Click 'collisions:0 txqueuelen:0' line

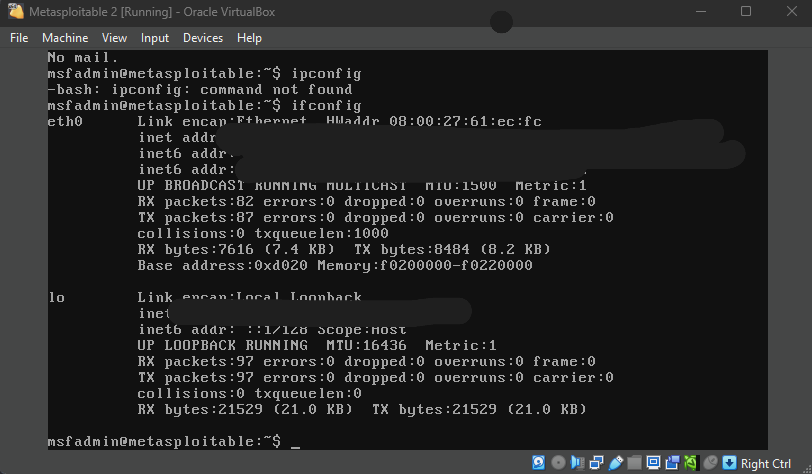[x=250, y=394]
